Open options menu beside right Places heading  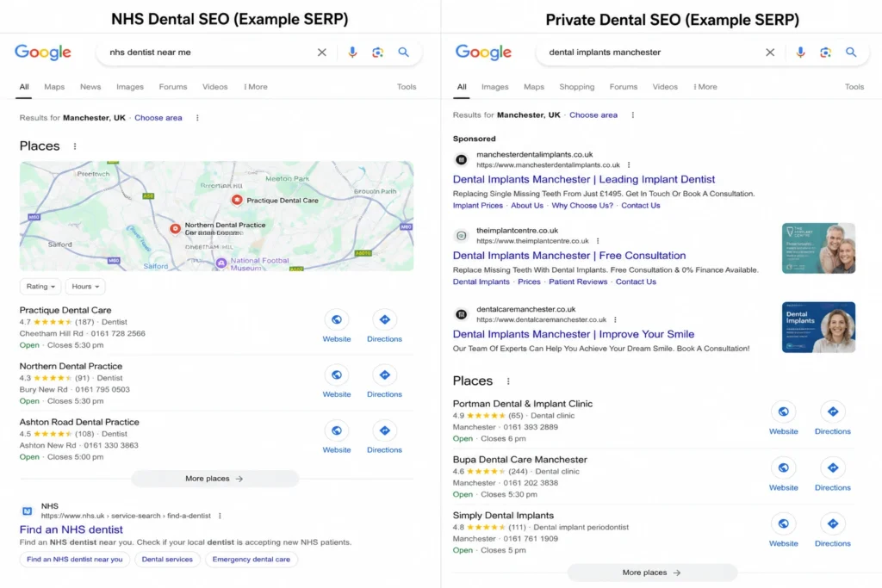click(x=508, y=381)
